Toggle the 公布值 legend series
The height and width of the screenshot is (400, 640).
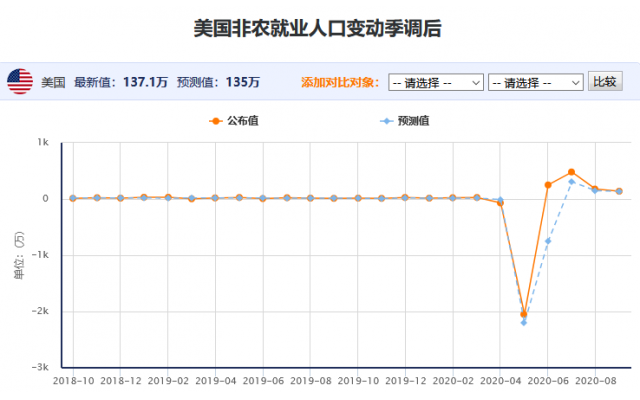(234, 121)
